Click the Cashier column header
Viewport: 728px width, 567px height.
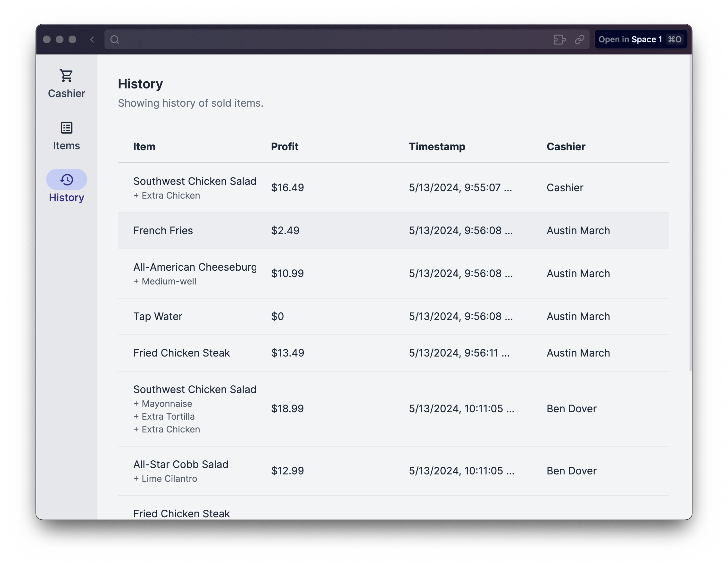click(566, 147)
